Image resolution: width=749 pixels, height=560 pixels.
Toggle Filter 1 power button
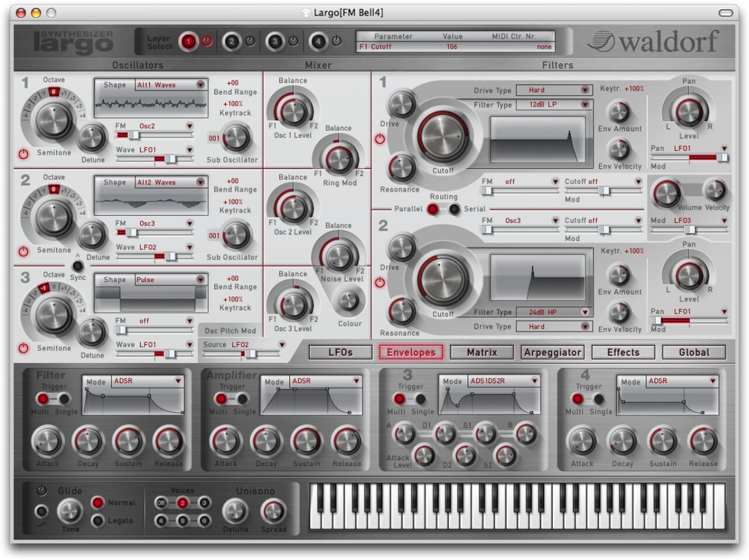tap(380, 139)
